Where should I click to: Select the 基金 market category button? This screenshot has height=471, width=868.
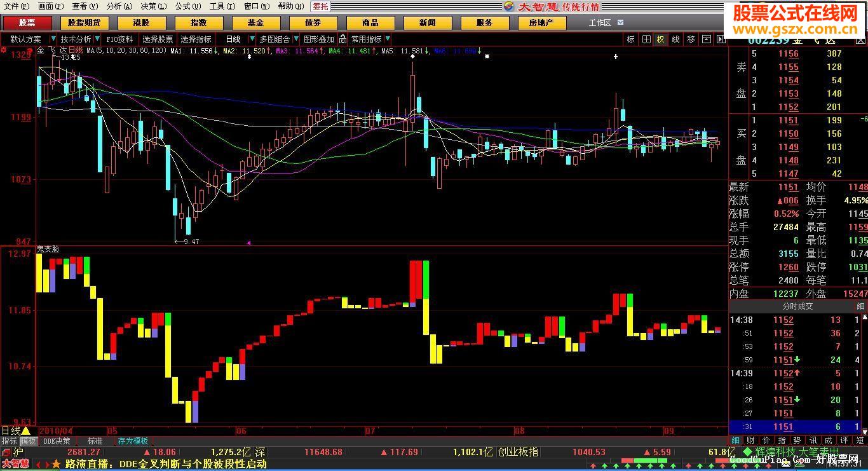tap(255, 23)
